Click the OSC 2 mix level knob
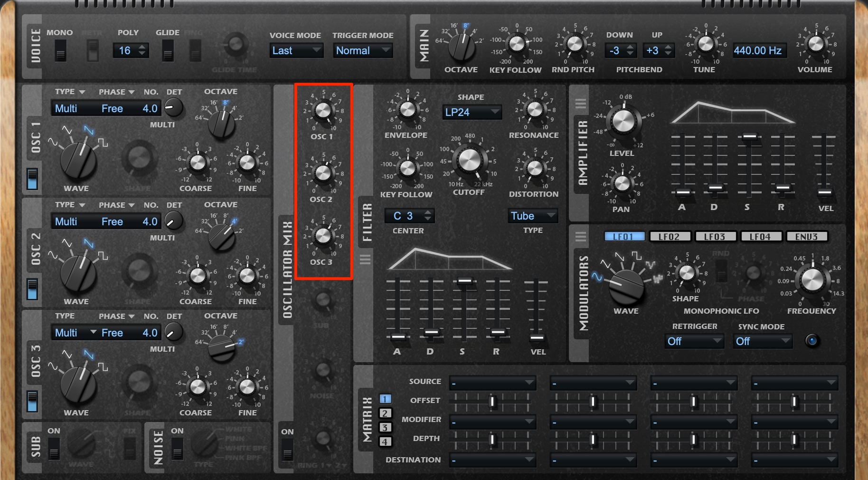 pos(323,173)
